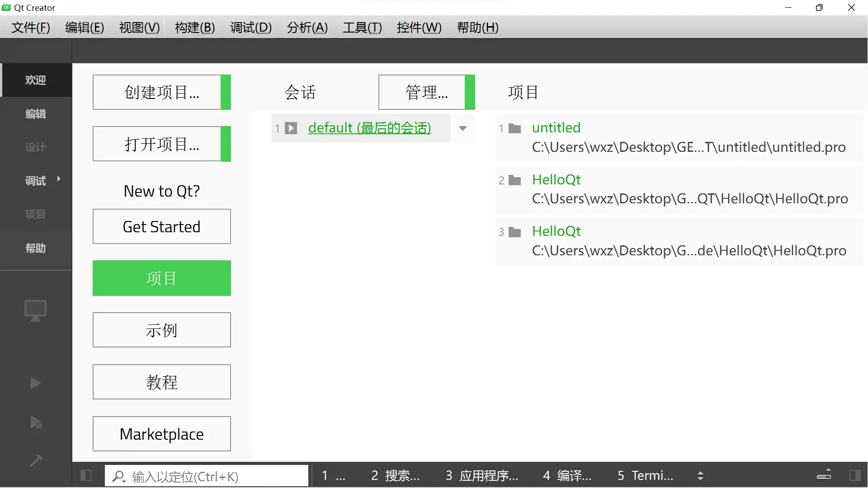Screen dimensions: 868x488
Task: Open the Analyze (分析) menu
Action: pyautogui.click(x=307, y=28)
